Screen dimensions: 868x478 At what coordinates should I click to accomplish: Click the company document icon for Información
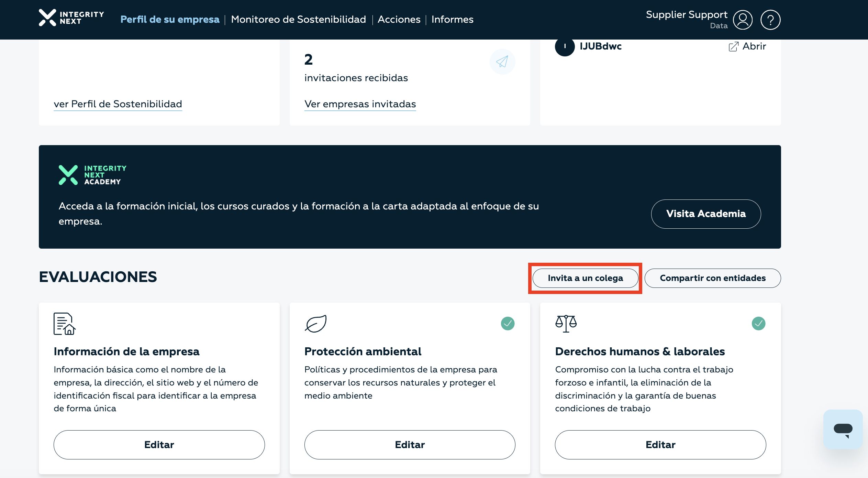coord(64,324)
